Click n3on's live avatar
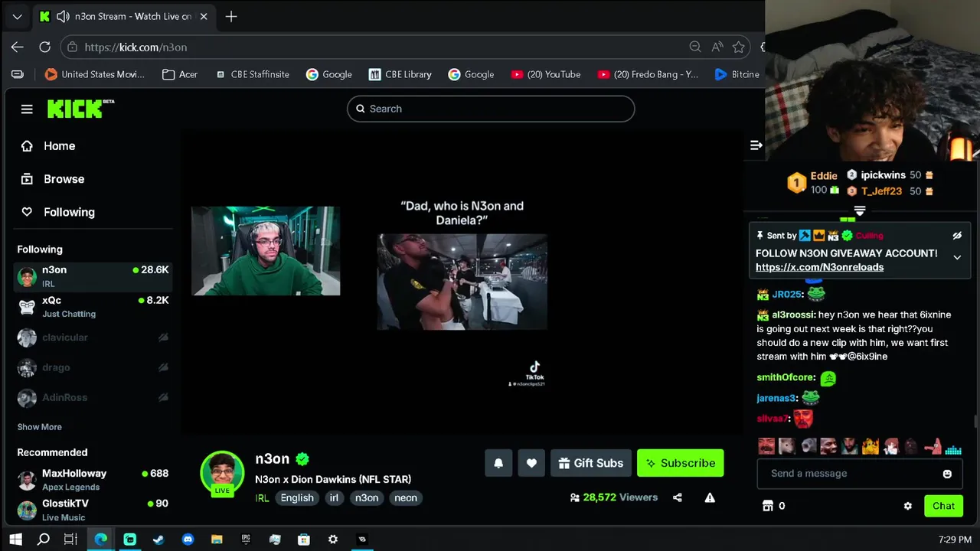 point(222,473)
